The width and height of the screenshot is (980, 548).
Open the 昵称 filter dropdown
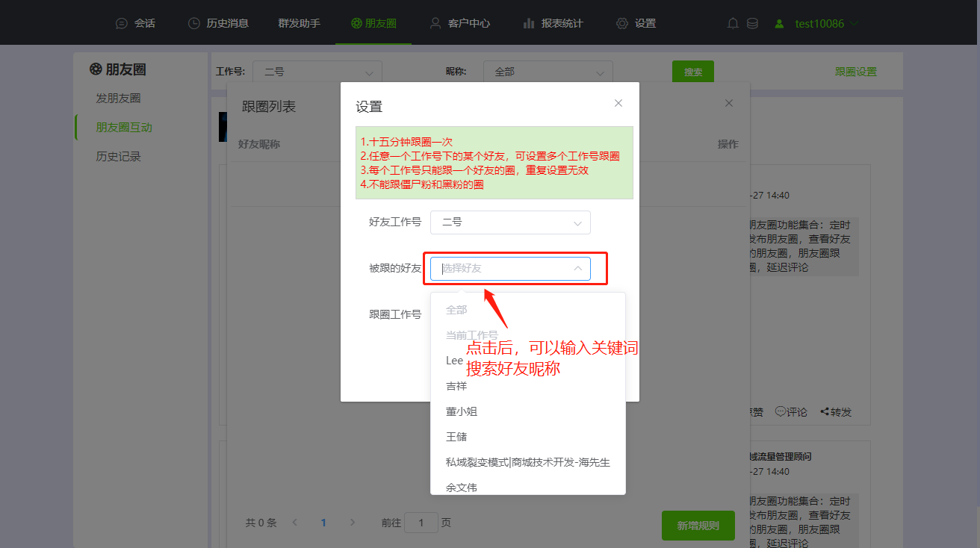pyautogui.click(x=548, y=72)
